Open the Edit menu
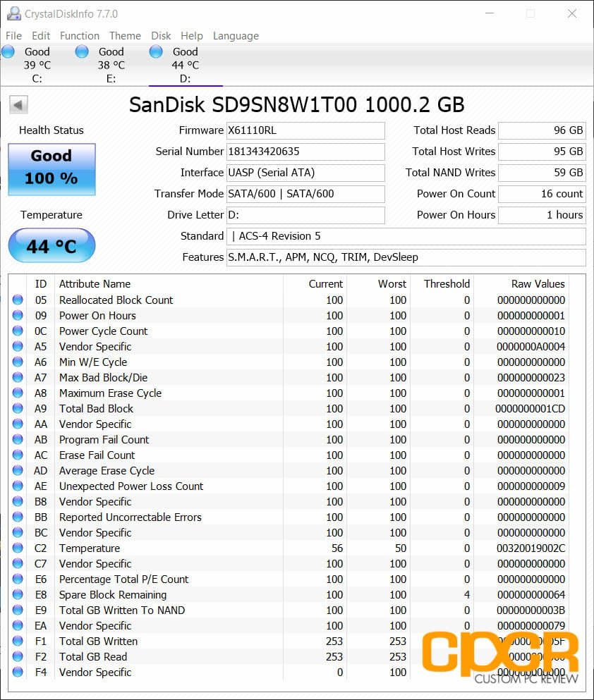 (x=41, y=36)
